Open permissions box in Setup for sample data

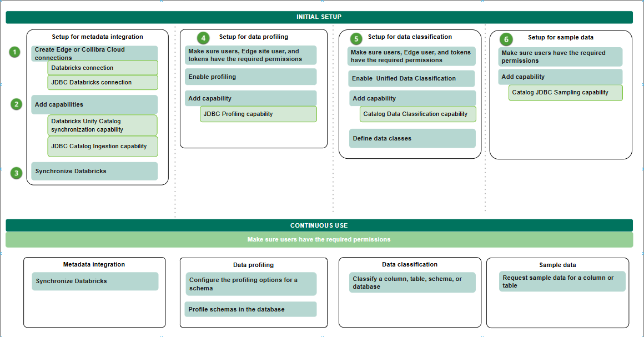560,57
